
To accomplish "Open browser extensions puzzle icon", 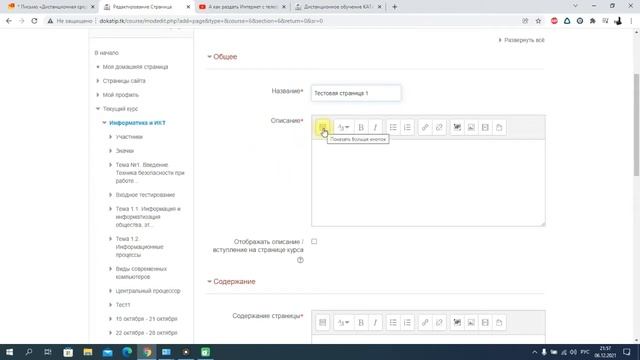I will [x=593, y=21].
